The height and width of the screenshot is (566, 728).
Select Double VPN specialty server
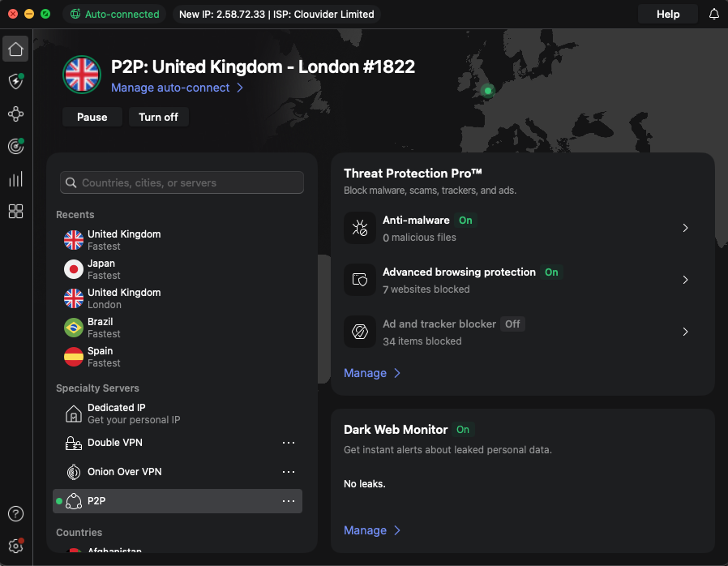[178, 443]
